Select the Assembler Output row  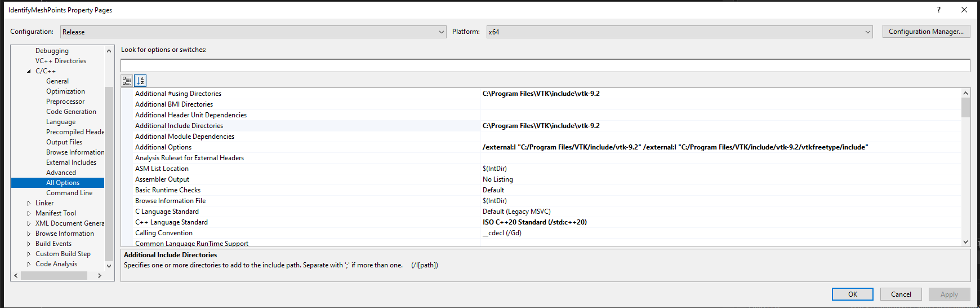(541, 179)
